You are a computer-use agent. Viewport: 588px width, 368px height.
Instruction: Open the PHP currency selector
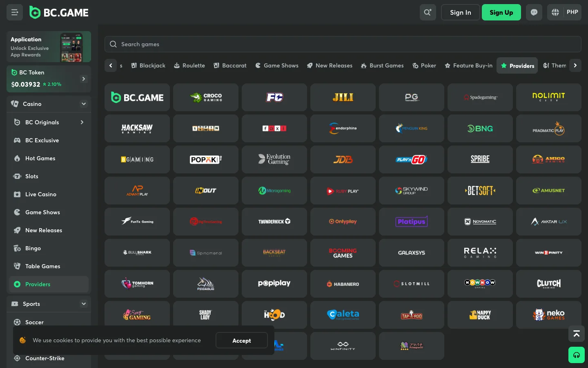(x=572, y=12)
